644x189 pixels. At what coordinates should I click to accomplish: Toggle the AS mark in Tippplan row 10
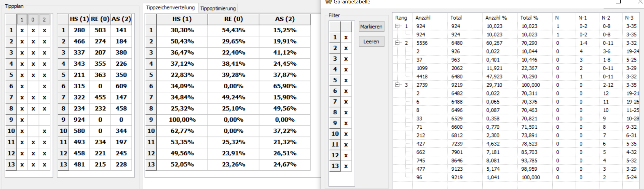coord(44,131)
